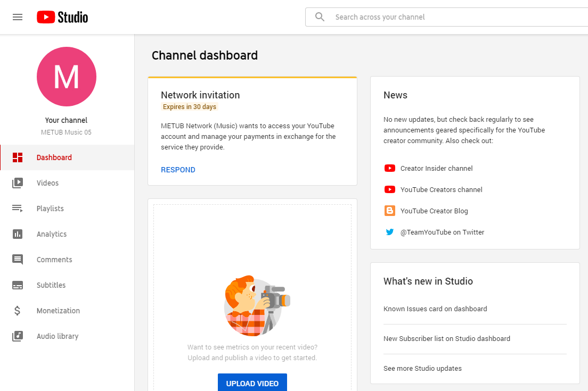Open YouTube Creators channel link
588x391 pixels.
click(x=442, y=189)
